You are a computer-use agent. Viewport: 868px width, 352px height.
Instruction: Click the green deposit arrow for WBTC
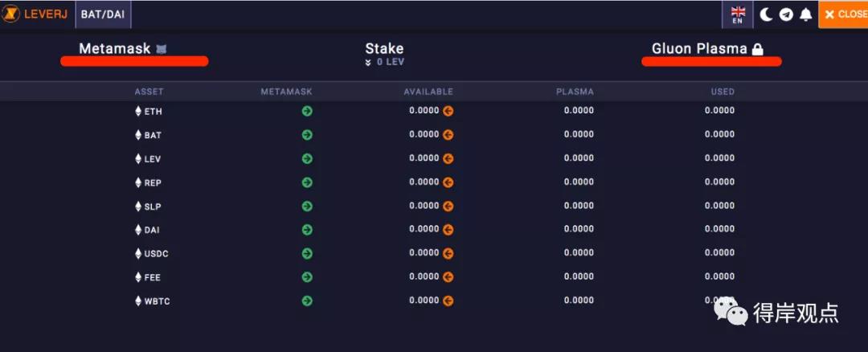tap(307, 301)
